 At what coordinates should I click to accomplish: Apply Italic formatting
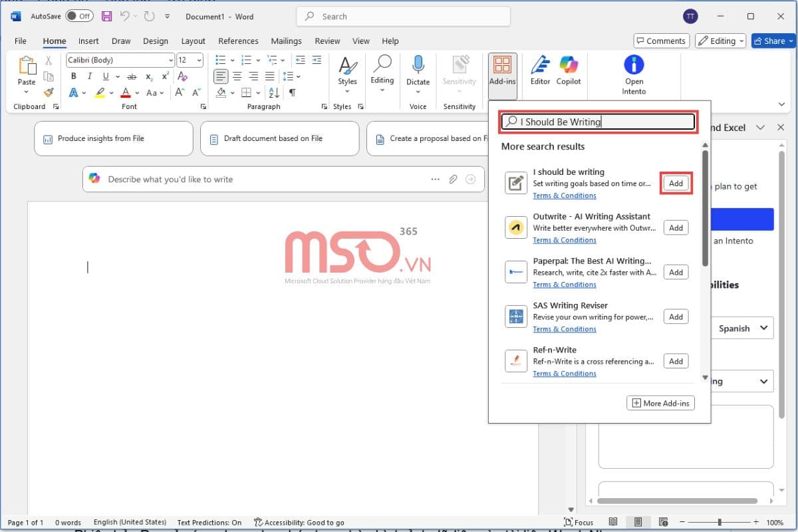point(88,76)
